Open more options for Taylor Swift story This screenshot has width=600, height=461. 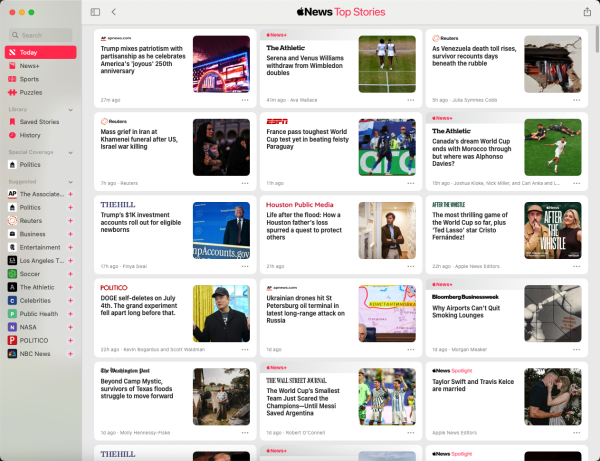tap(576, 433)
